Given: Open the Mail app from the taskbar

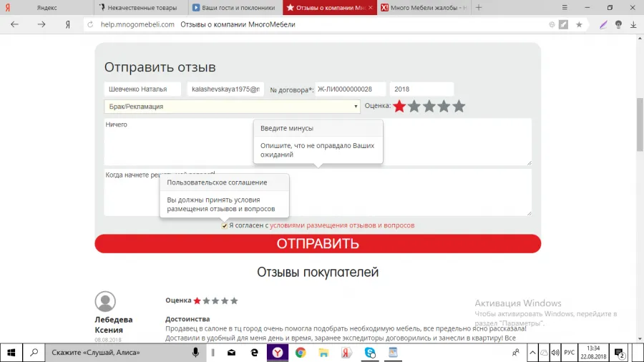Looking at the screenshot, I should (x=232, y=352).
